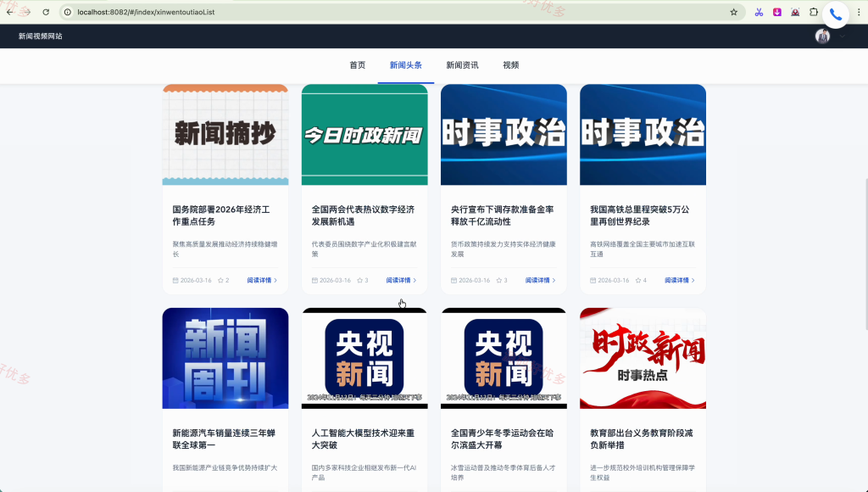Click calendar icon on 央行宣布下调 card
The image size is (868, 492).
(x=454, y=280)
